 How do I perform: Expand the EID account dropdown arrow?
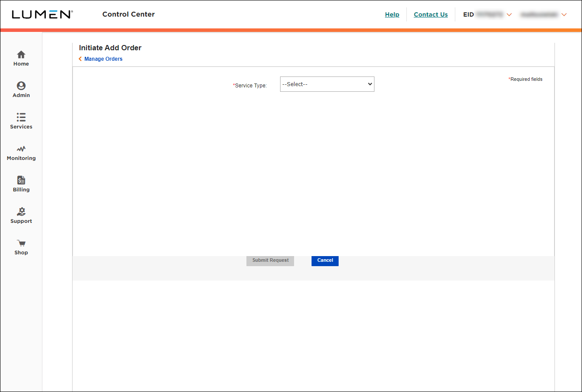tap(509, 15)
